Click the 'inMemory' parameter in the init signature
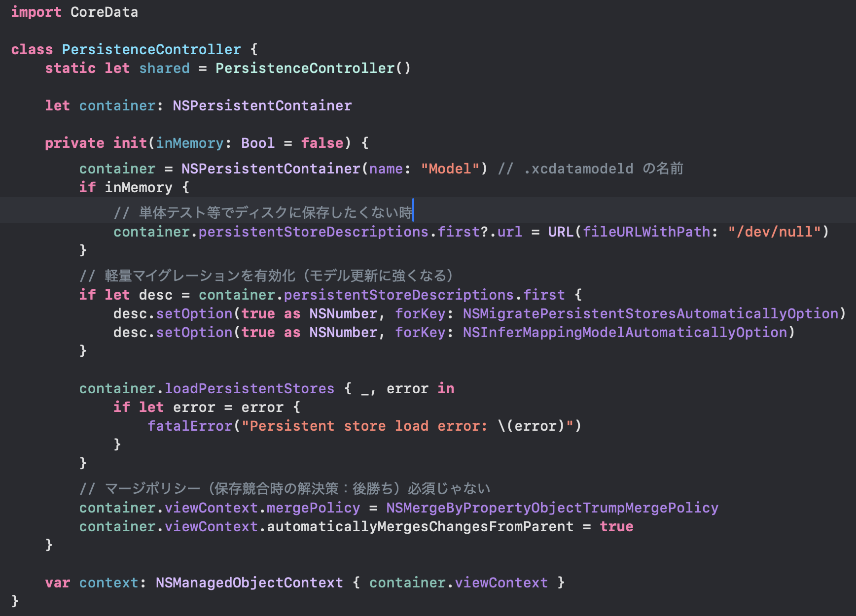The width and height of the screenshot is (856, 616). (190, 143)
